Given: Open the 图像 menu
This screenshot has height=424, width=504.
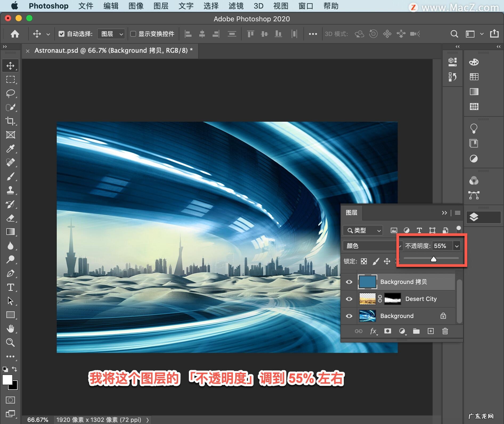Looking at the screenshot, I should [x=136, y=6].
